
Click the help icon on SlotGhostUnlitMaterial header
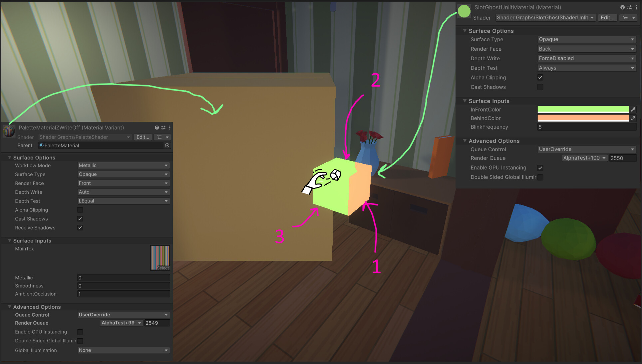point(622,7)
